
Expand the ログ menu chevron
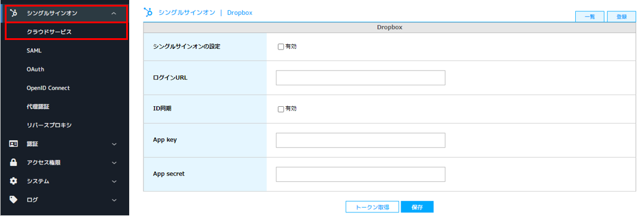click(x=114, y=200)
